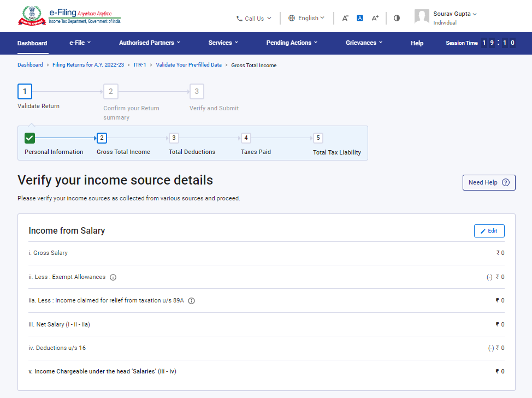The image size is (532, 398).
Task: Expand the Pending Actions menu
Action: click(292, 43)
